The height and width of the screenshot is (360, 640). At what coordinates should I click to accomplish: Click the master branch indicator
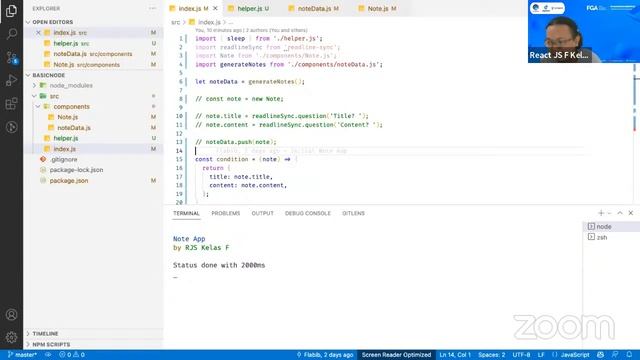pyautogui.click(x=22, y=355)
